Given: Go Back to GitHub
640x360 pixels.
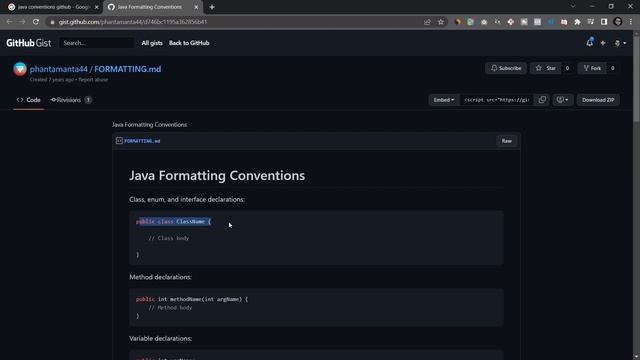Looking at the screenshot, I should [x=189, y=43].
